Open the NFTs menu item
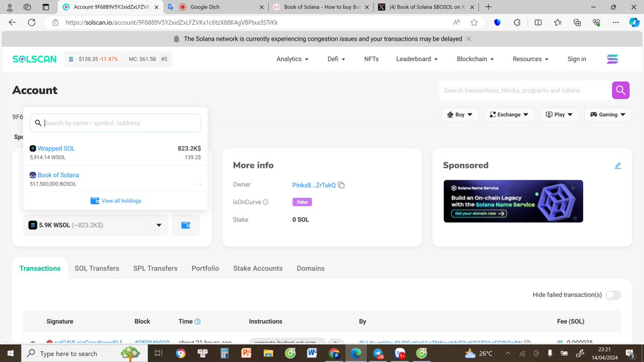Viewport: 644px width, 362px height. [371, 59]
